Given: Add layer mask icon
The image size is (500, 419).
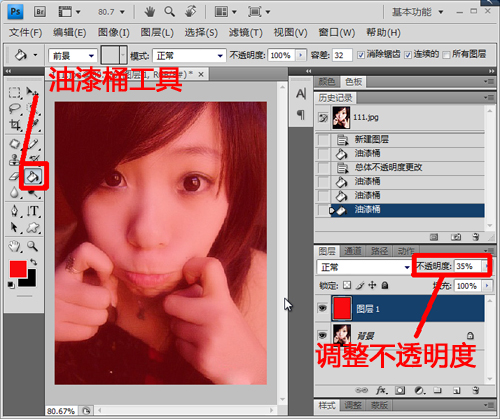Looking at the screenshot, I should point(400,390).
